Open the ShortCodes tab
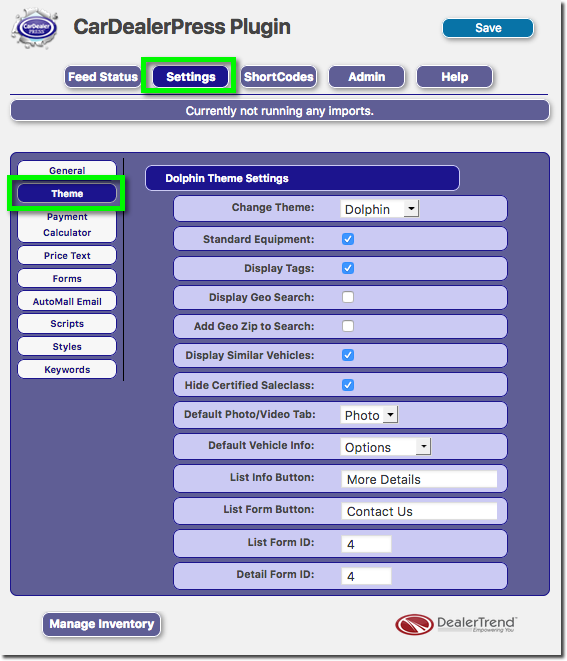The image size is (567, 661). click(x=279, y=77)
